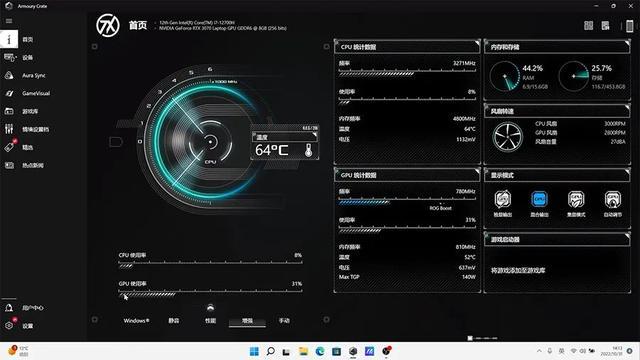Select the 独显输出 discrete GPU display mode
The height and width of the screenshot is (360, 640).
(503, 204)
